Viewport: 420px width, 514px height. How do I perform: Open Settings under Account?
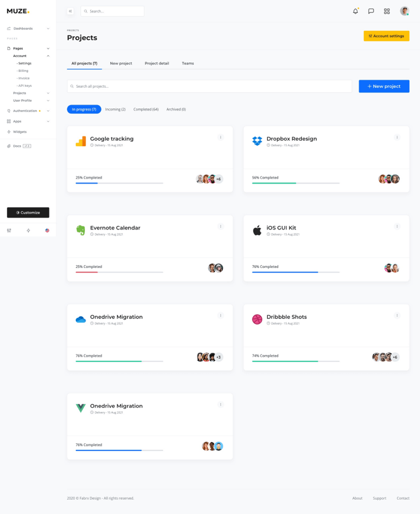point(25,63)
